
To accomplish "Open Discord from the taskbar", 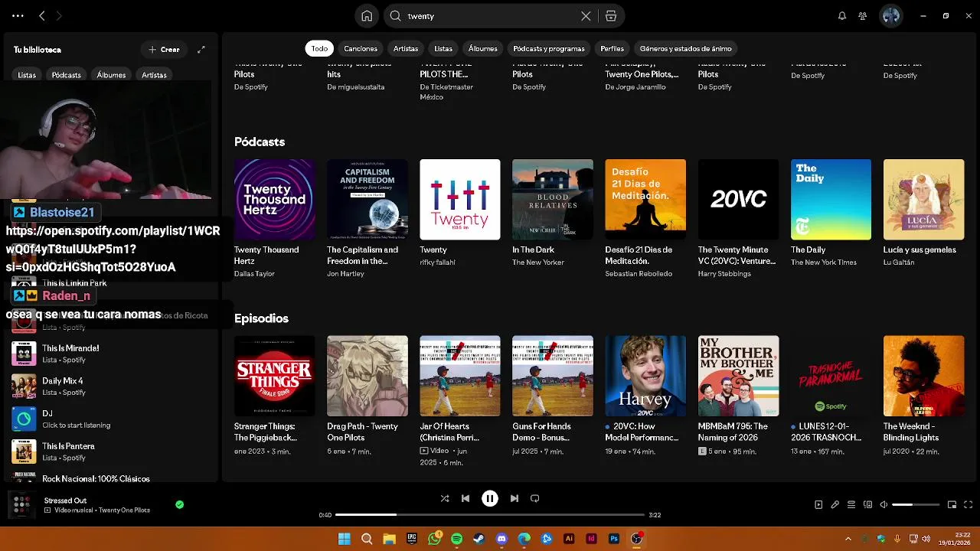I will click(x=501, y=539).
